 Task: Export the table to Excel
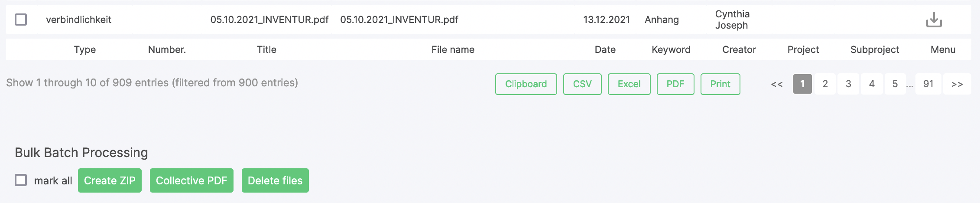629,84
